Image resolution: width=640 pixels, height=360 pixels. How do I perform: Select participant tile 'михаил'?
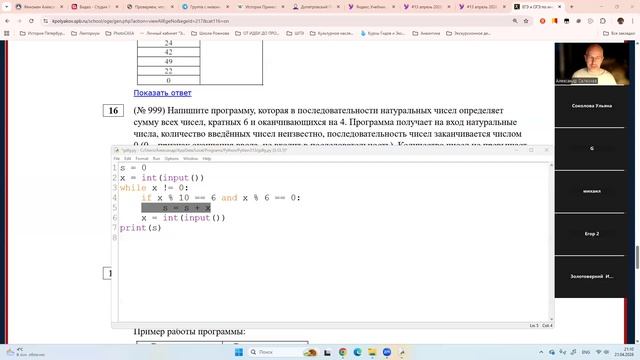click(x=591, y=191)
